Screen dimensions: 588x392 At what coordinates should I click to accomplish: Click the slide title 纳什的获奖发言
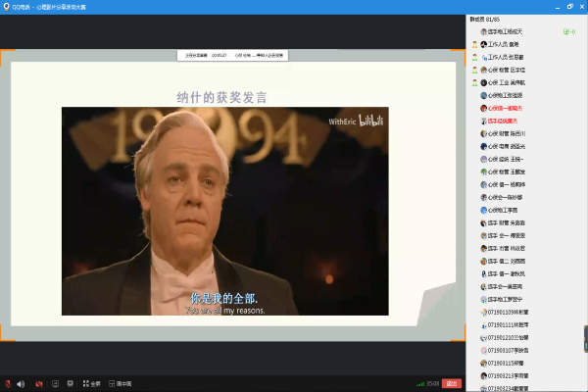pyautogui.click(x=222, y=98)
